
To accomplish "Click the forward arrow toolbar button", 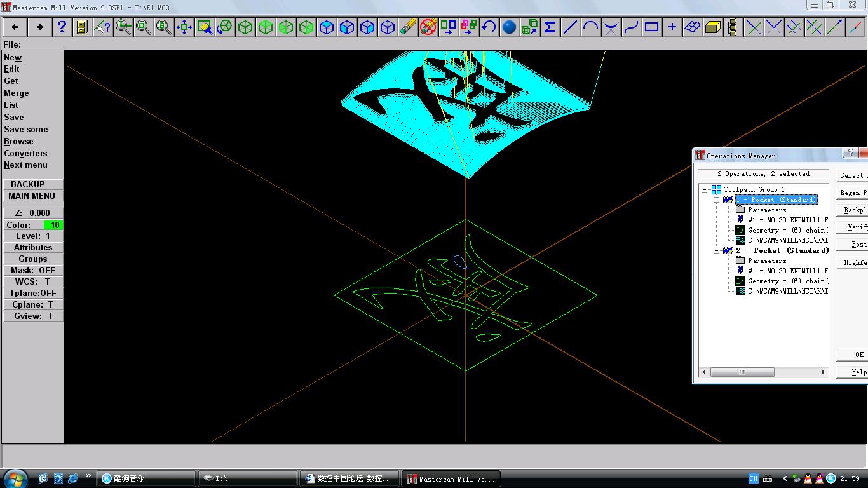I will tap(39, 27).
